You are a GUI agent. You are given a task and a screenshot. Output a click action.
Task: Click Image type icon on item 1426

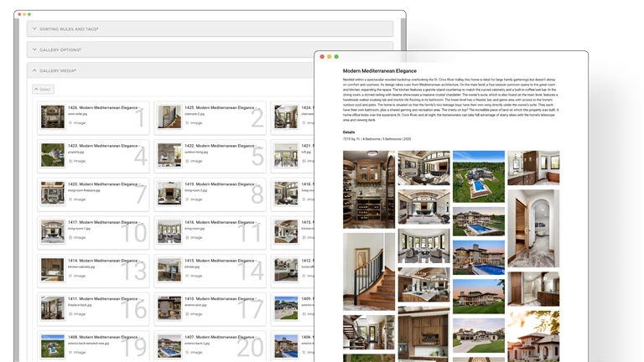click(x=70, y=122)
